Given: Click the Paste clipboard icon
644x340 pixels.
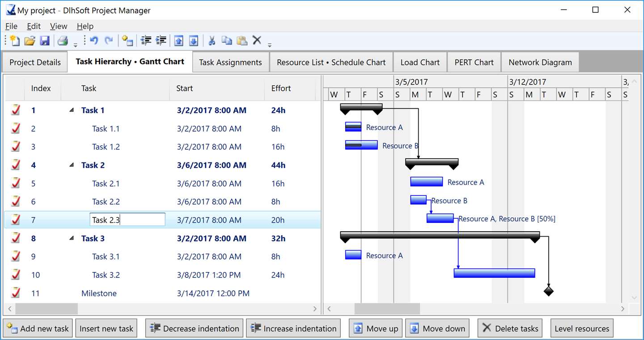Looking at the screenshot, I should coord(242,41).
